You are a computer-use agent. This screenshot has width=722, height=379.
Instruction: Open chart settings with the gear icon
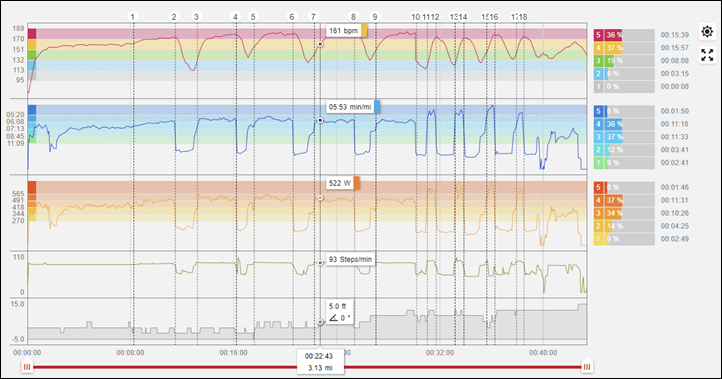coord(707,31)
